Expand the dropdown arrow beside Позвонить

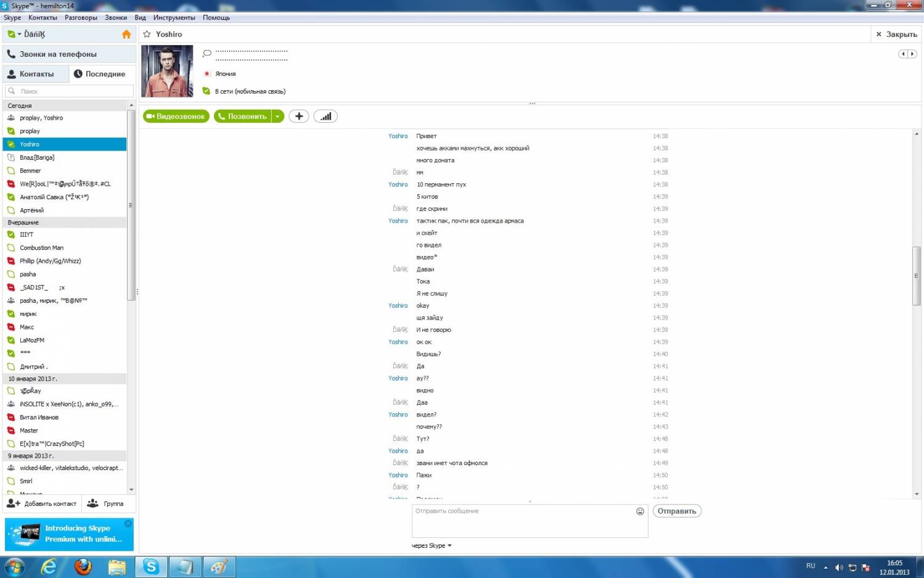[x=278, y=116]
